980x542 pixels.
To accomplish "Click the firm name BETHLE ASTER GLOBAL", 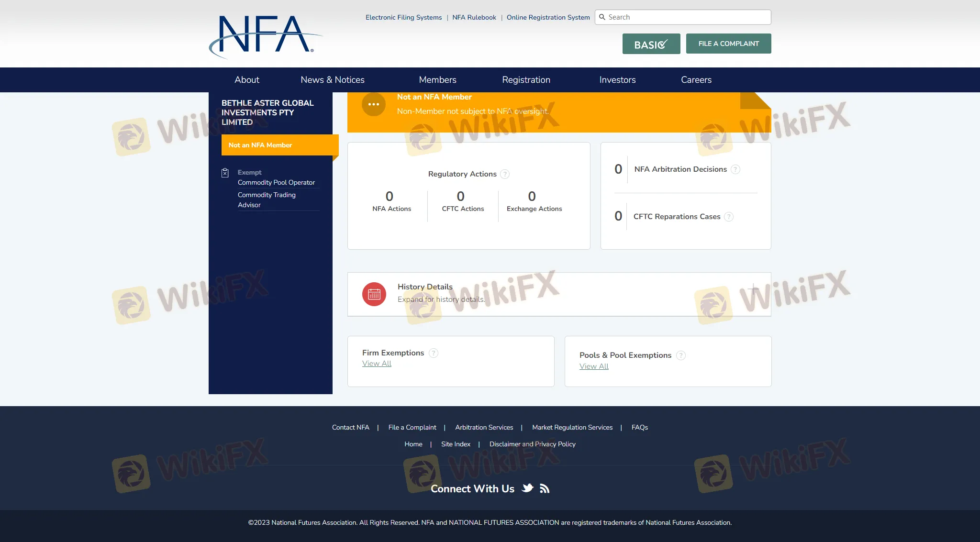I will click(267, 112).
